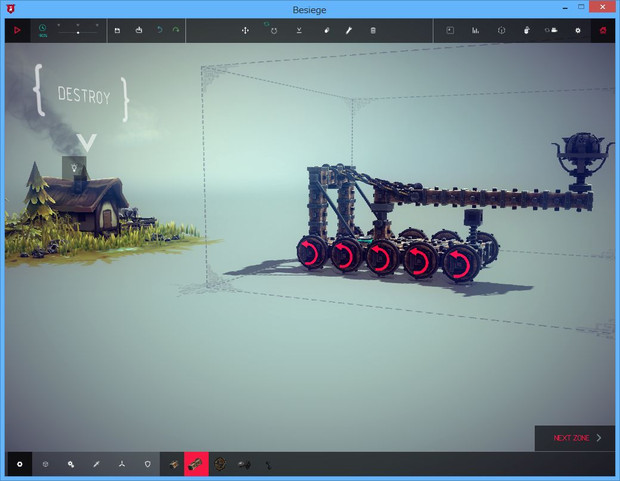The image size is (620, 481).
Task: Undo the last action
Action: point(158,30)
